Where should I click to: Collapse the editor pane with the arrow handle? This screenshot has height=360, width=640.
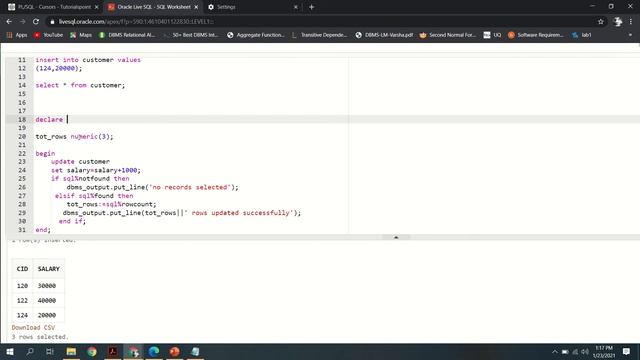coord(396,237)
